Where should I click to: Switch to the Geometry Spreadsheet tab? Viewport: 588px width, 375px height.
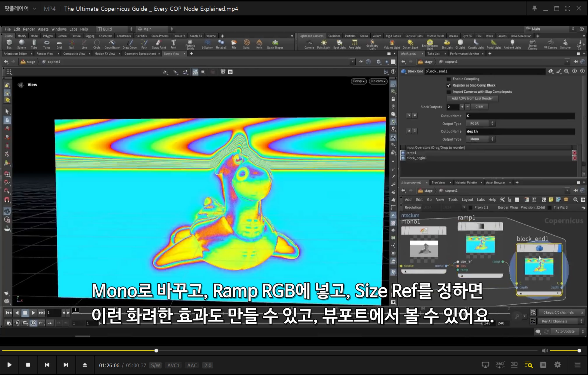[x=140, y=54]
